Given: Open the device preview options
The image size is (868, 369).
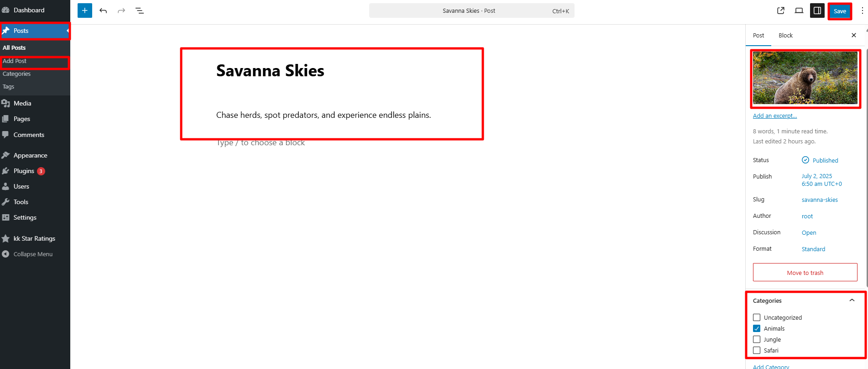Looking at the screenshot, I should tap(799, 11).
